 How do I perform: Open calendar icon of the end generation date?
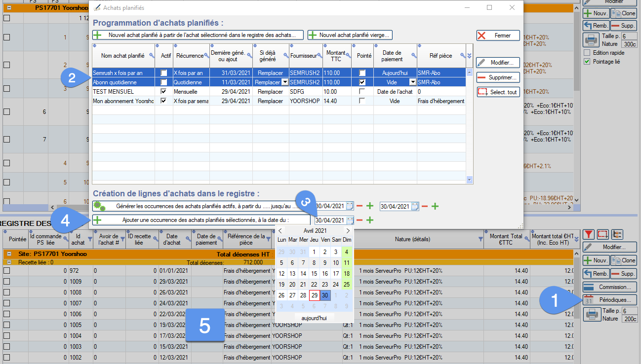[x=415, y=206]
